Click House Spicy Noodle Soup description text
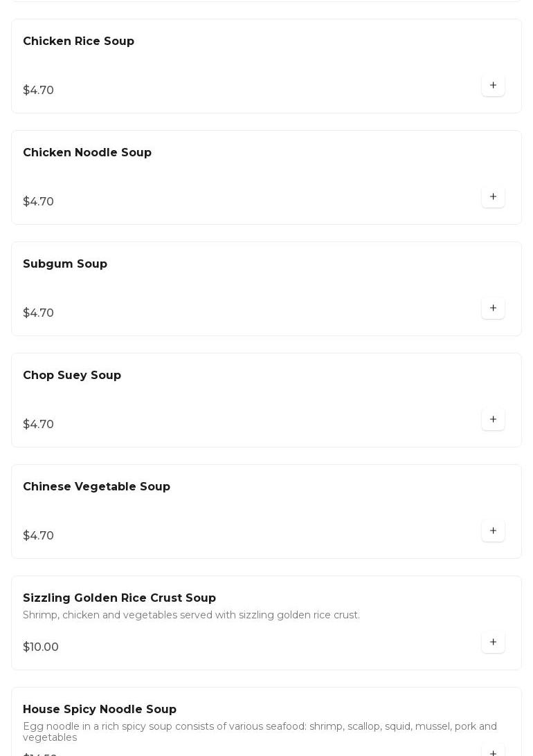The image size is (533, 756). pyautogui.click(x=260, y=732)
